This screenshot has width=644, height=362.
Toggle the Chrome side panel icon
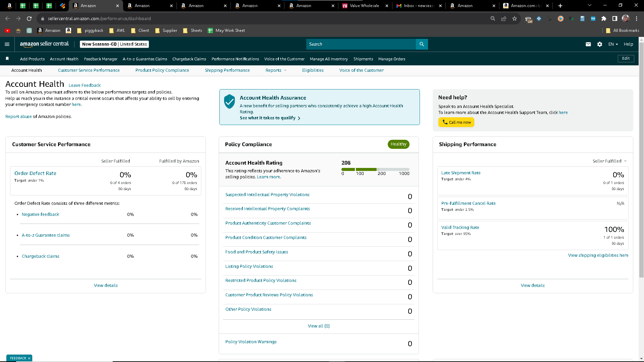pos(615,19)
